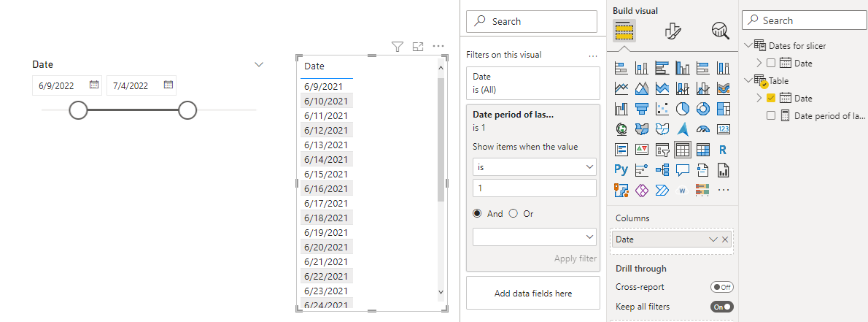The height and width of the screenshot is (322, 868).
Task: Expand the Date hierarchy under Dates for slicer
Action: click(x=759, y=64)
